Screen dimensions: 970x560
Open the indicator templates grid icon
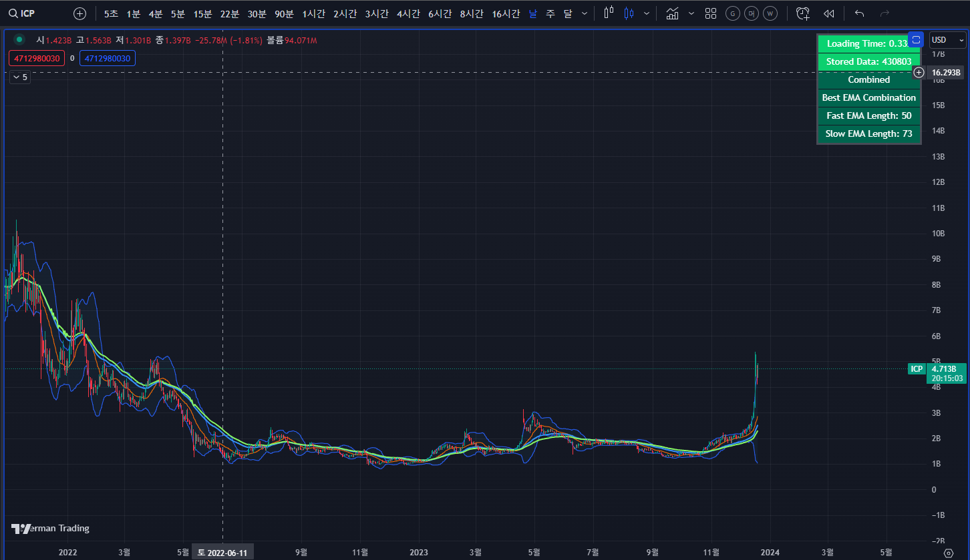pos(711,13)
